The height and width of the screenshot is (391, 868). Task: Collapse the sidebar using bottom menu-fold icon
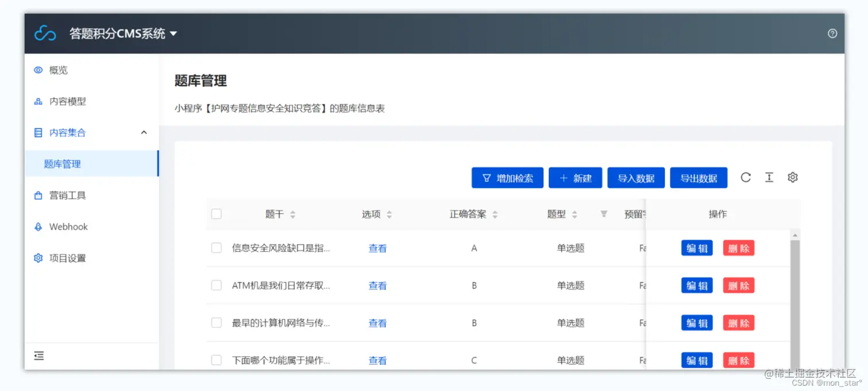[39, 356]
